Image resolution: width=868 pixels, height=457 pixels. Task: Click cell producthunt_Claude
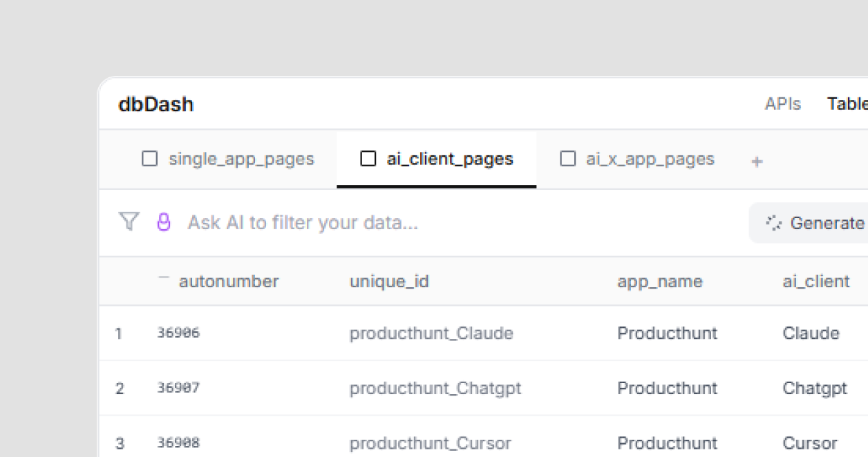(x=431, y=333)
